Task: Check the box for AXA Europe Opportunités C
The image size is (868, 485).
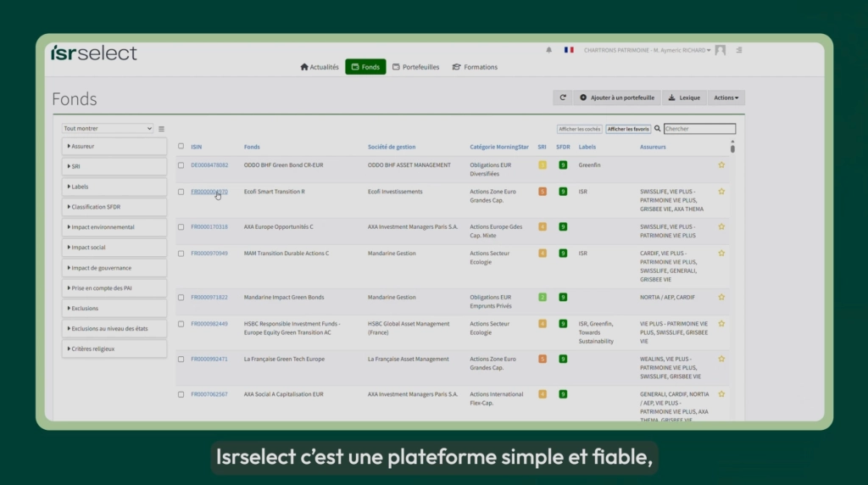Action: click(x=181, y=227)
